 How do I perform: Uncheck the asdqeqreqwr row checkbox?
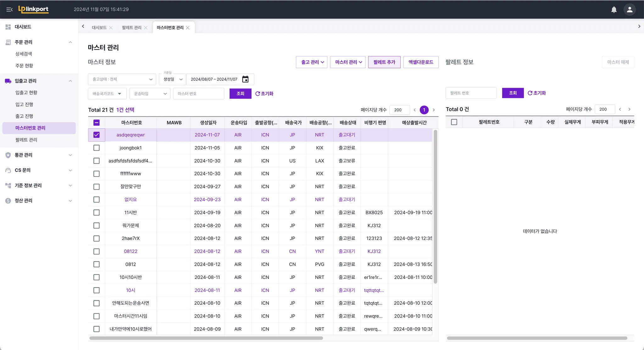97,135
